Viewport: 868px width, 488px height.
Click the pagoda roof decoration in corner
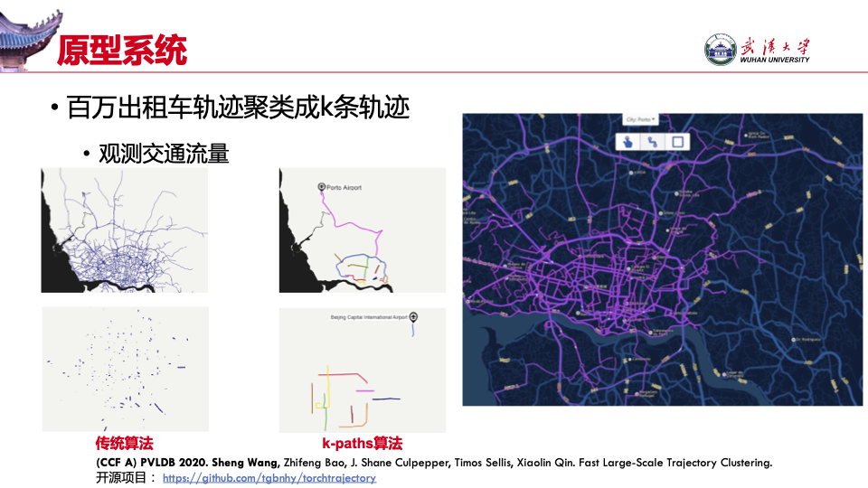tap(27, 32)
